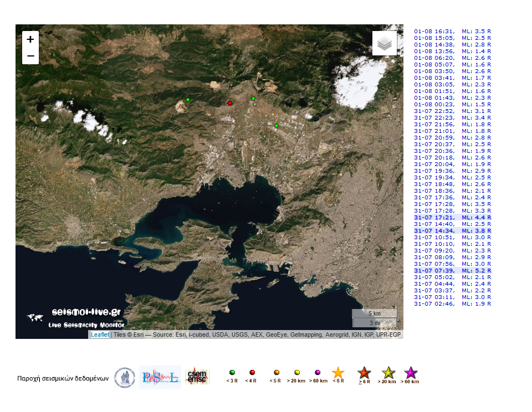Click the red earthquake marker on map

click(x=230, y=103)
